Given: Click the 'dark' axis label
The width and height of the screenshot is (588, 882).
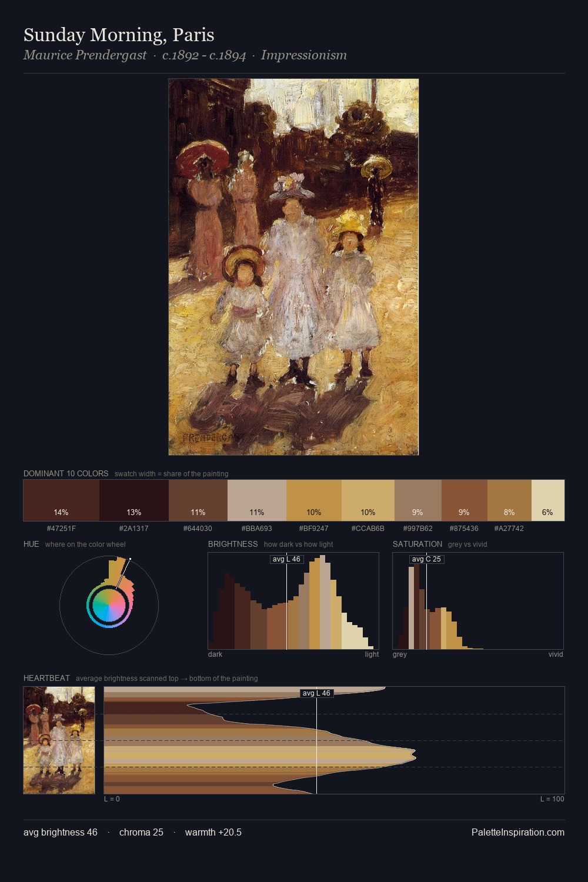Looking at the screenshot, I should pyautogui.click(x=215, y=654).
